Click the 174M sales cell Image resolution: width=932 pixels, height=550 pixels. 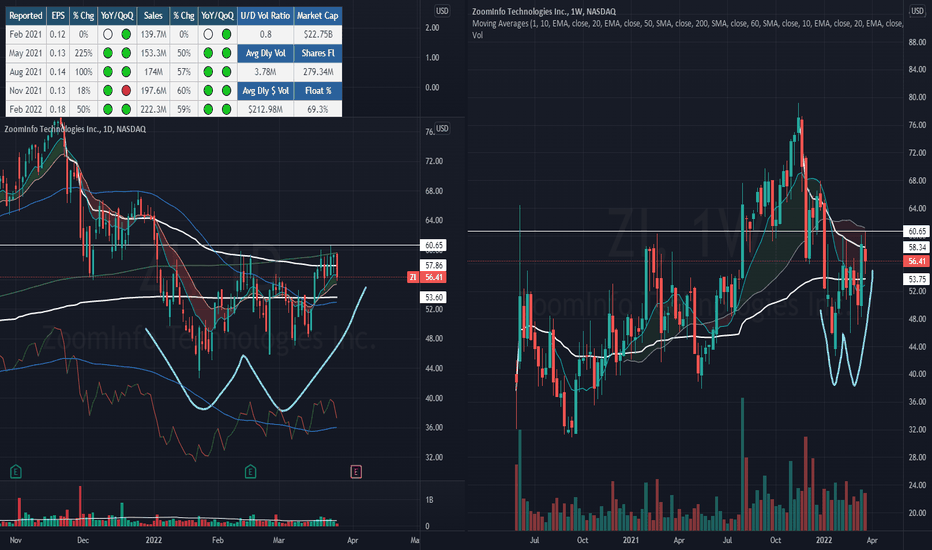[153, 72]
